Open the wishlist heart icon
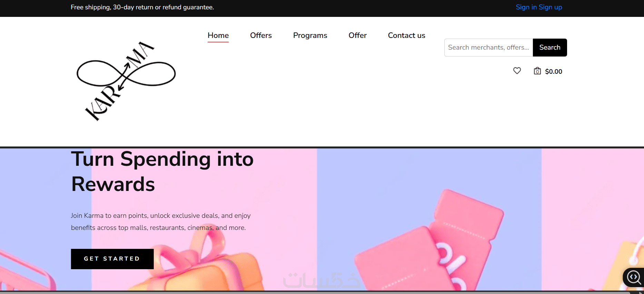644x294 pixels. click(x=517, y=71)
